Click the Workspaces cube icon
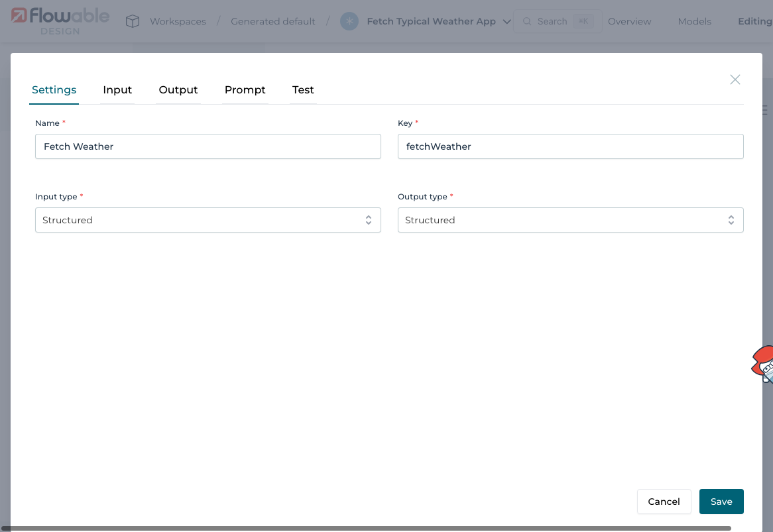Image resolution: width=773 pixels, height=532 pixels. pyautogui.click(x=133, y=21)
